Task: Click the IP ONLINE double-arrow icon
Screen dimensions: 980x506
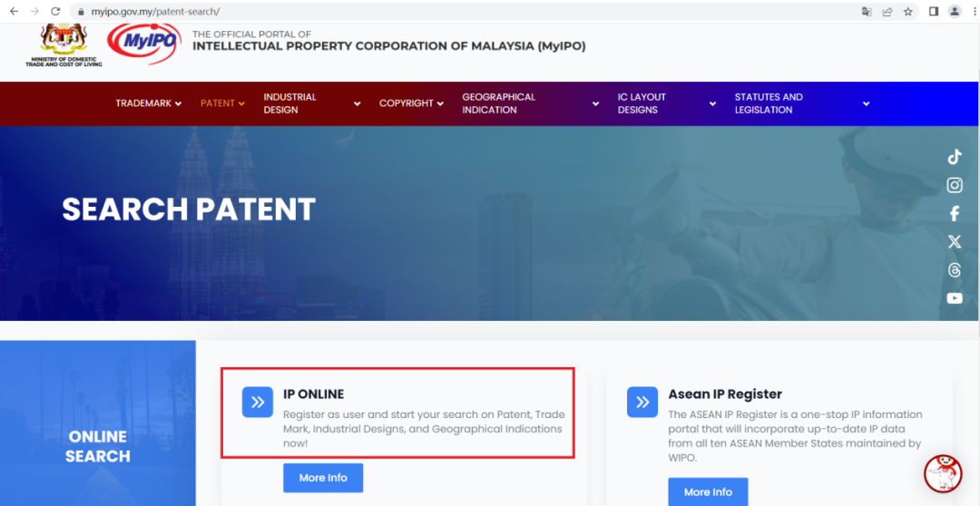Action: [x=258, y=402]
